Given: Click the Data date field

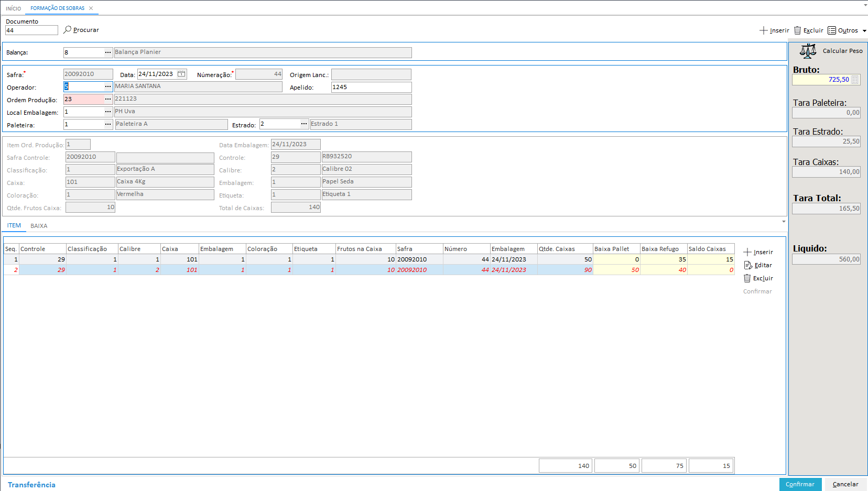Looking at the screenshot, I should 157,74.
